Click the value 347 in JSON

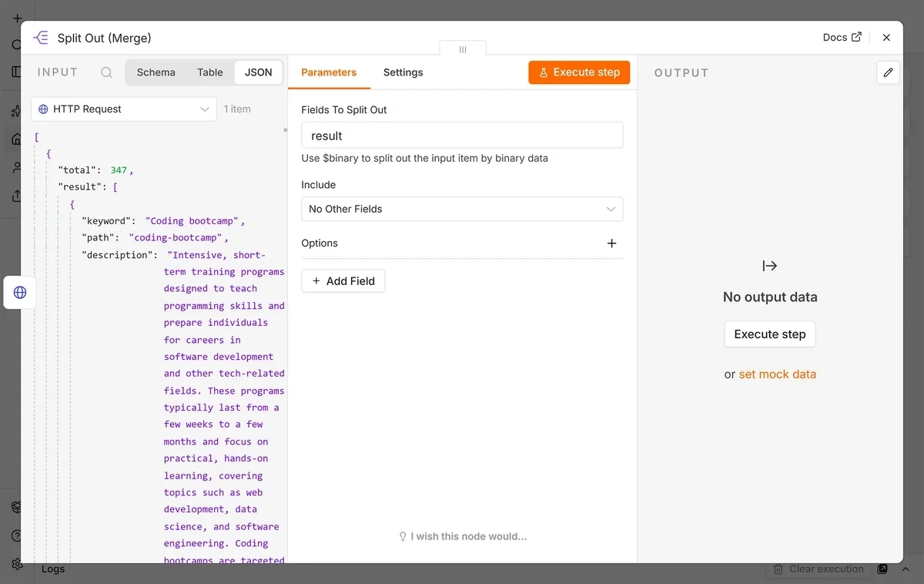[119, 170]
